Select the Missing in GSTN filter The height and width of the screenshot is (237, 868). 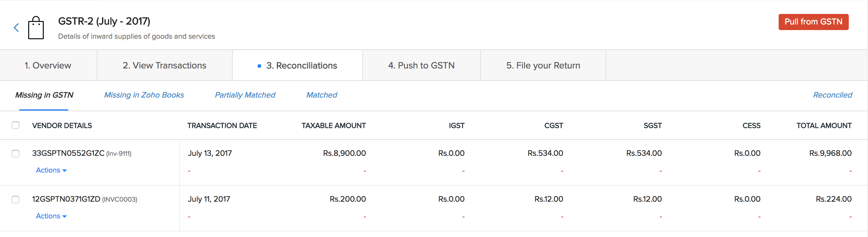(44, 95)
